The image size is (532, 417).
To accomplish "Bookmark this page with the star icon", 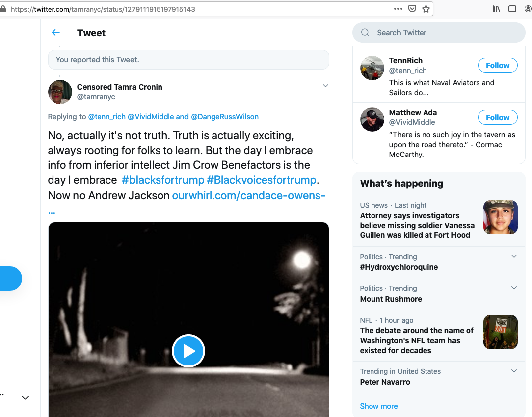I will click(426, 9).
